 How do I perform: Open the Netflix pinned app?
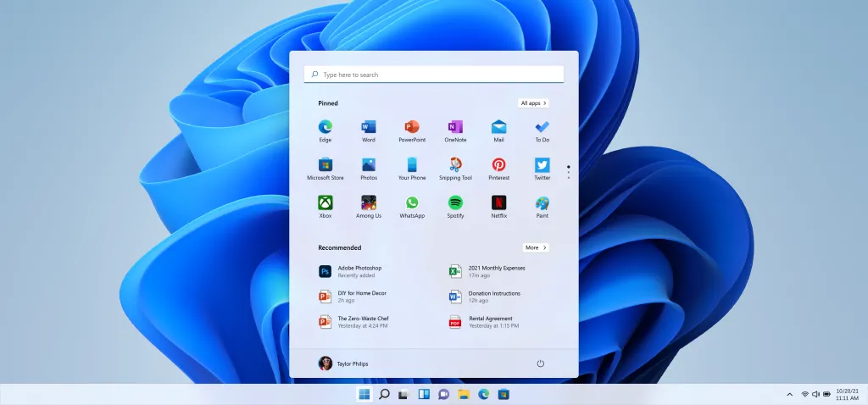[x=498, y=203]
